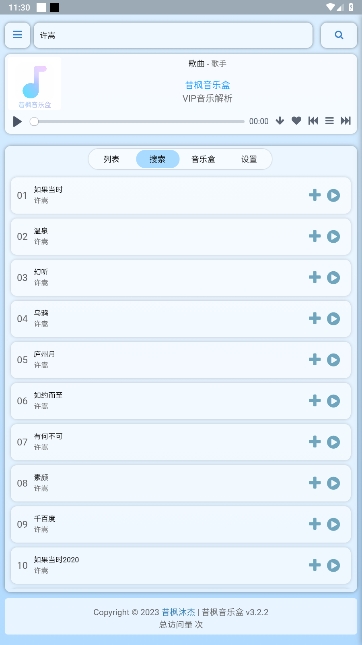Play song 03 from search results
The image size is (362, 645).
pos(333,277)
